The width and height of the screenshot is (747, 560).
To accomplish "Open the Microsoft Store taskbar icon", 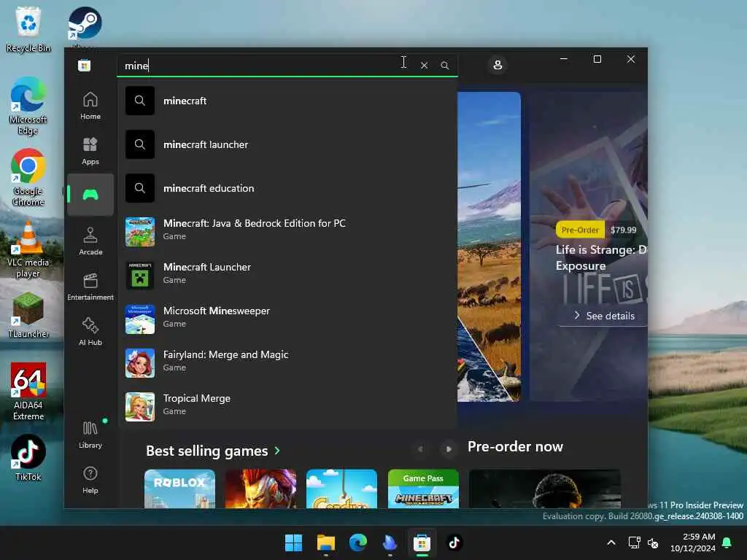I will point(422,542).
